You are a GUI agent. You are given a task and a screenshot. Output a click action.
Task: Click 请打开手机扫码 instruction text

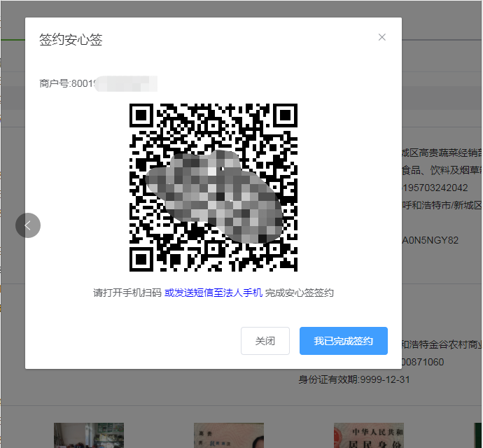127,293
